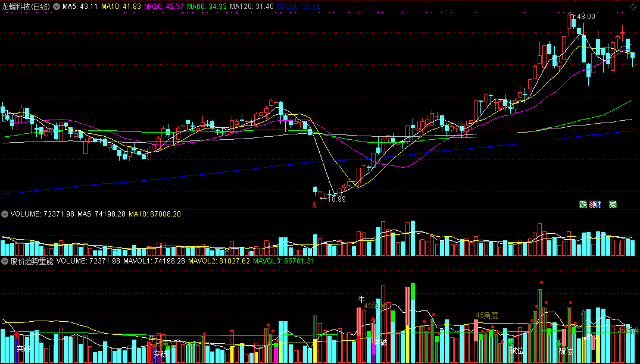The height and width of the screenshot is (364, 640).
Task: Click the yellow MAVOL2: 81027.62 label
Action: pyautogui.click(x=219, y=261)
